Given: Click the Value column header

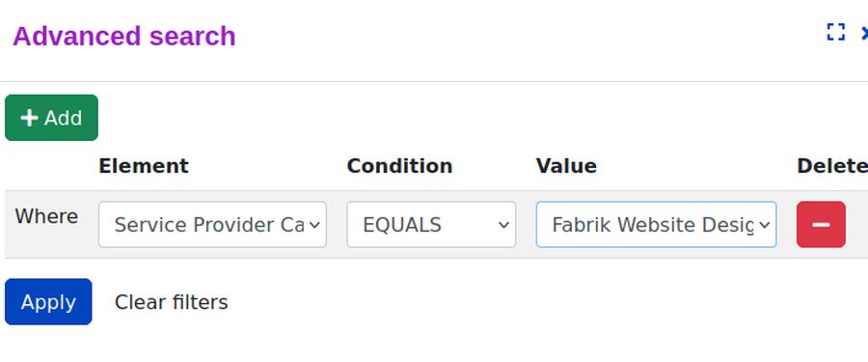Looking at the screenshot, I should [566, 166].
